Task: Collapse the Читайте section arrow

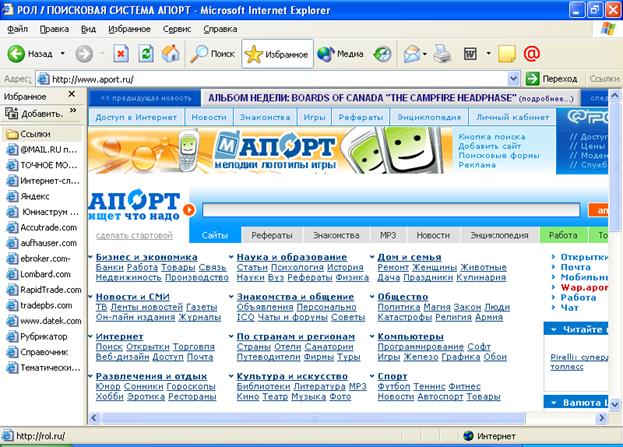Action: [553, 329]
